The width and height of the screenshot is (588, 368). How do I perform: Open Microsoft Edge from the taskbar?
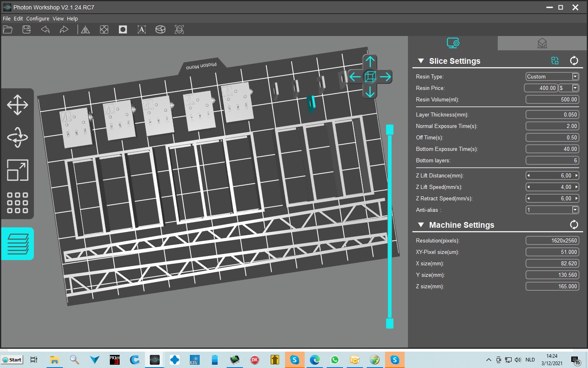coord(315,360)
